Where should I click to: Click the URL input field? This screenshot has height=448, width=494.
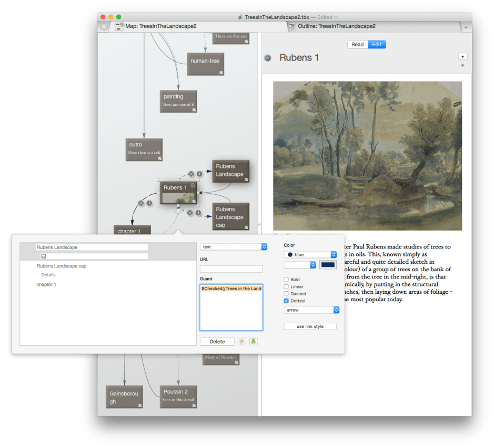point(231,269)
